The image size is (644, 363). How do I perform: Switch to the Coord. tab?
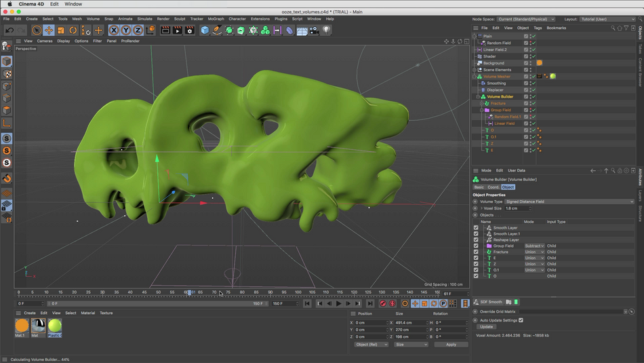click(x=493, y=187)
